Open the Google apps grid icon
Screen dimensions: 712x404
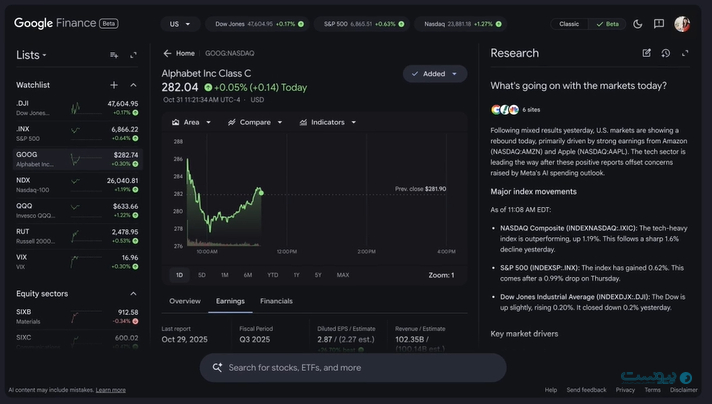click(636, 23)
